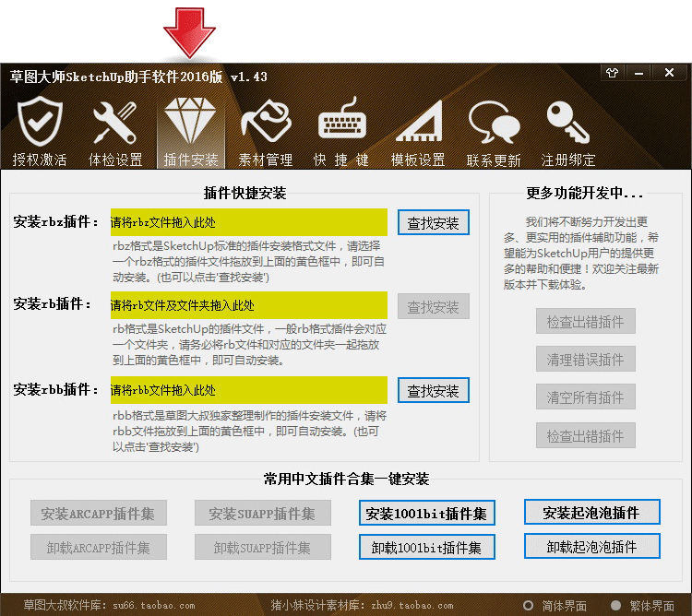This screenshot has width=692, height=616.
Task: Click the yellow rb file drop field
Action: point(249,305)
